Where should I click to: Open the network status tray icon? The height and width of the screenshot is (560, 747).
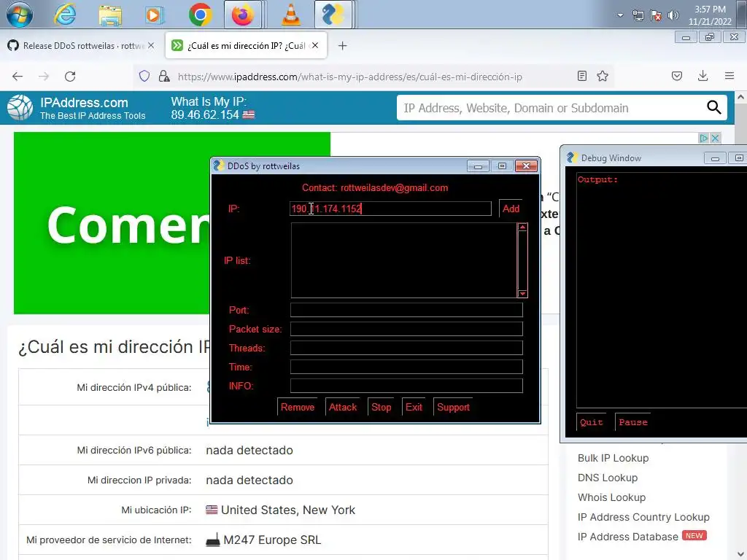[x=638, y=16]
